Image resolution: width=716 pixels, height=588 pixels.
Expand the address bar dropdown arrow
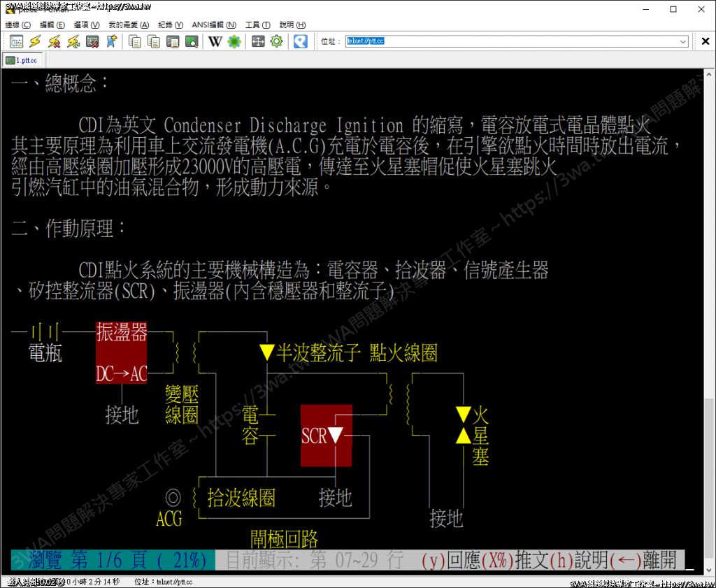click(x=683, y=42)
